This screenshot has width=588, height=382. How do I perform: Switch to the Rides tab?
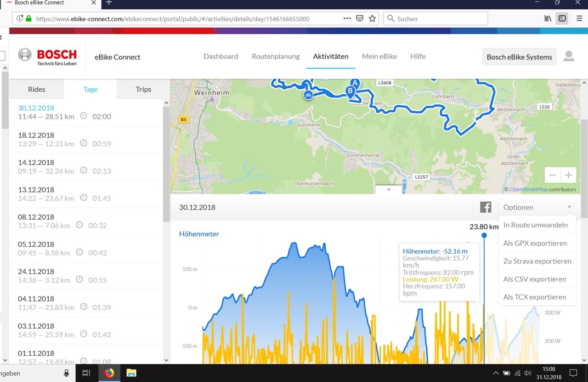click(x=37, y=89)
